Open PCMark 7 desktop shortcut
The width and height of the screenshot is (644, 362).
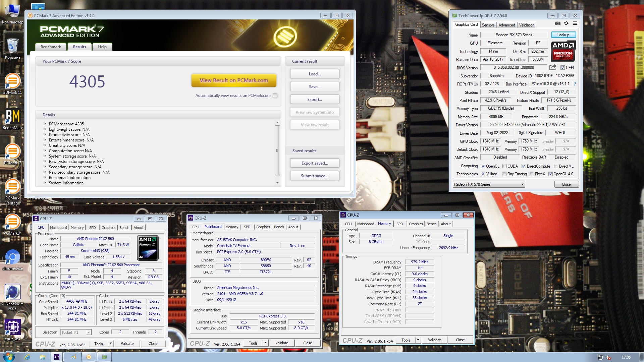[x=12, y=155]
